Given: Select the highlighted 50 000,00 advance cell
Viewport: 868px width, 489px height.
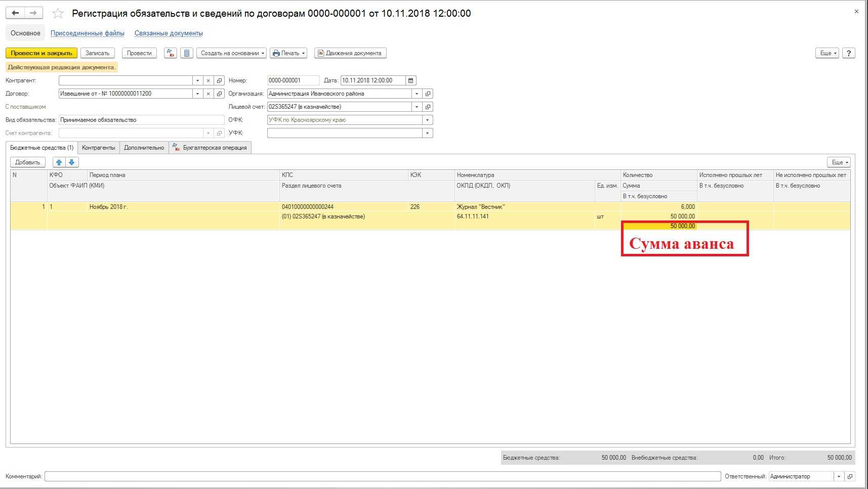Looking at the screenshot, I should click(x=659, y=226).
